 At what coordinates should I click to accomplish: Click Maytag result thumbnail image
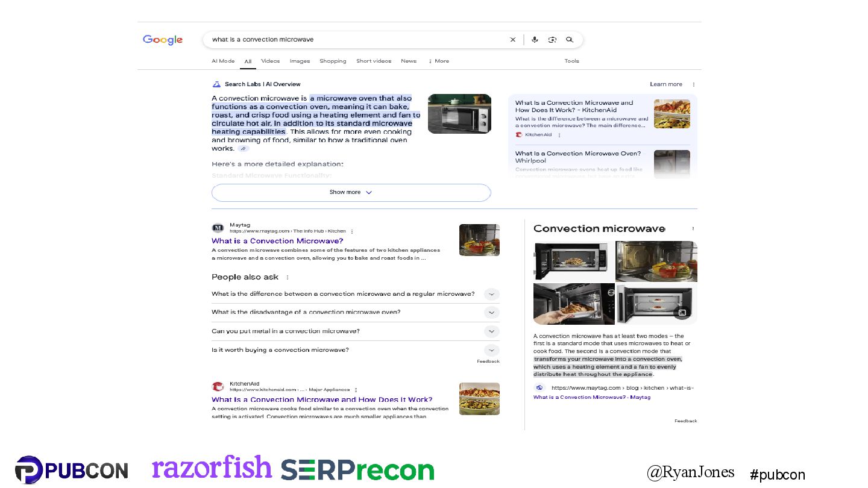[479, 240]
